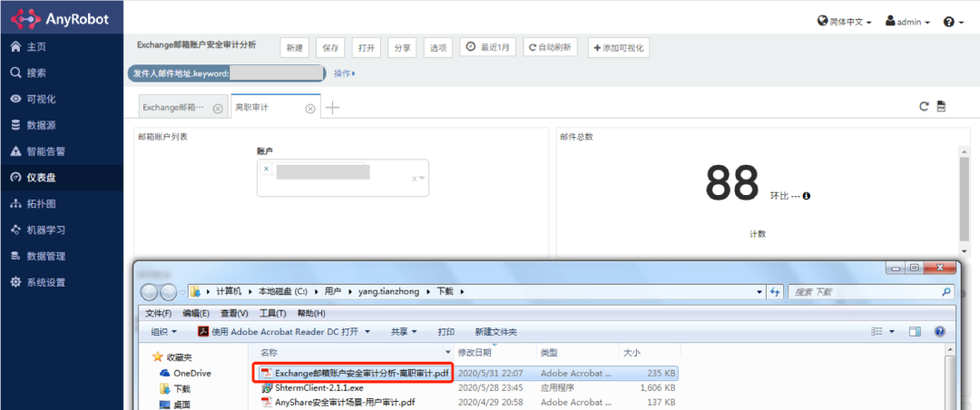The height and width of the screenshot is (410, 980).
Task: Click the 保存 button
Action: pyautogui.click(x=330, y=48)
